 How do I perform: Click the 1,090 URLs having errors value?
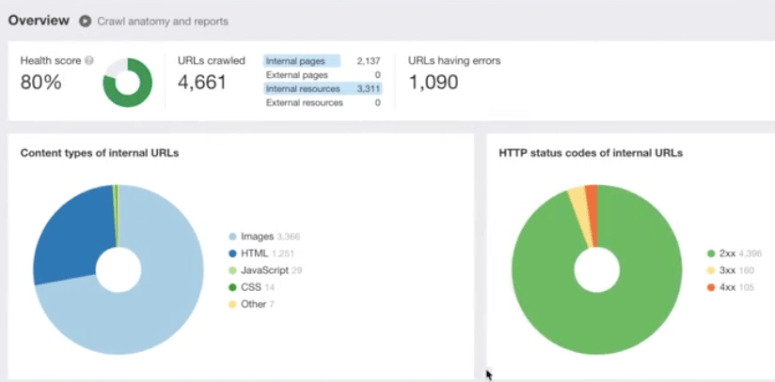click(x=433, y=82)
